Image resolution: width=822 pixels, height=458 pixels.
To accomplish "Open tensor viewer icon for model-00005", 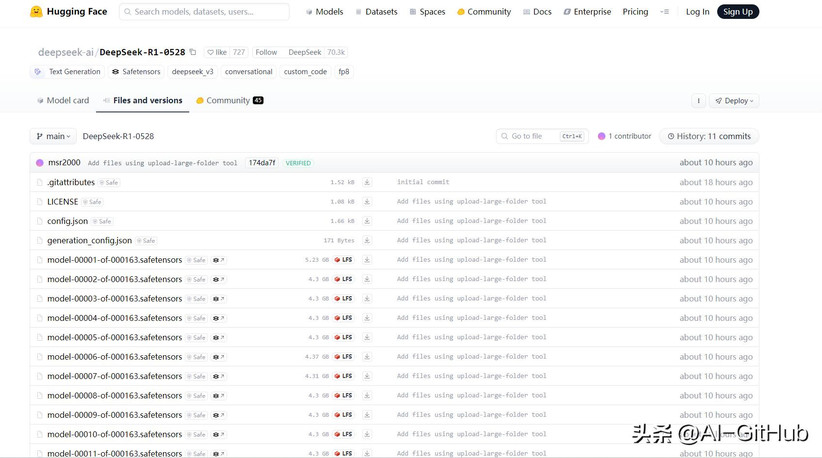I will click(218, 338).
